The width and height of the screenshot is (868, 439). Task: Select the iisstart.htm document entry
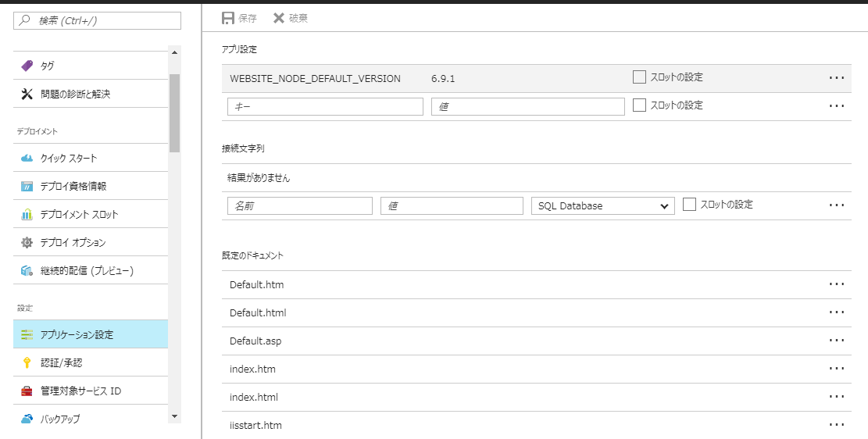coord(255,425)
